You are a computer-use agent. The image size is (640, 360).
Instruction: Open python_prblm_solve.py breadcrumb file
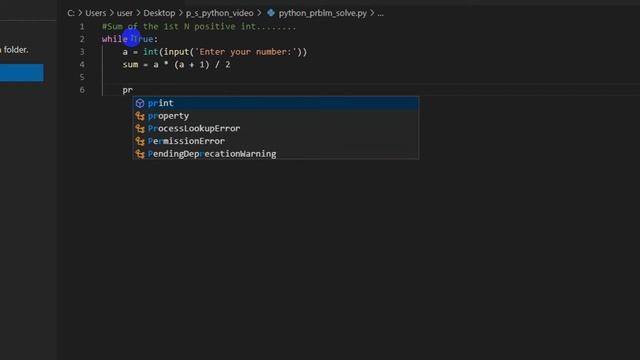tap(322, 13)
